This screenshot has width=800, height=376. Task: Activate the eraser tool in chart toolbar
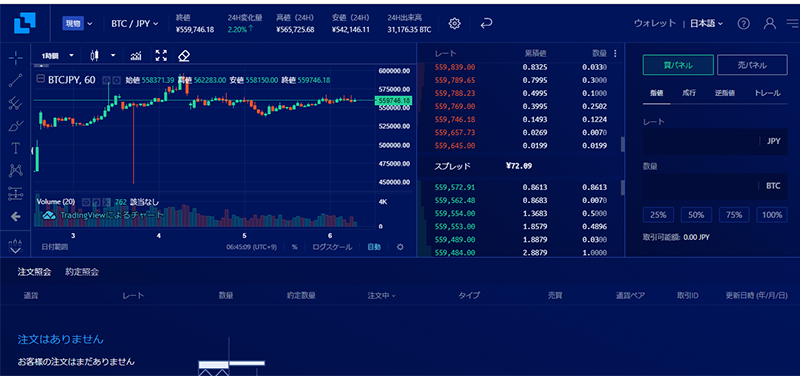pos(184,56)
